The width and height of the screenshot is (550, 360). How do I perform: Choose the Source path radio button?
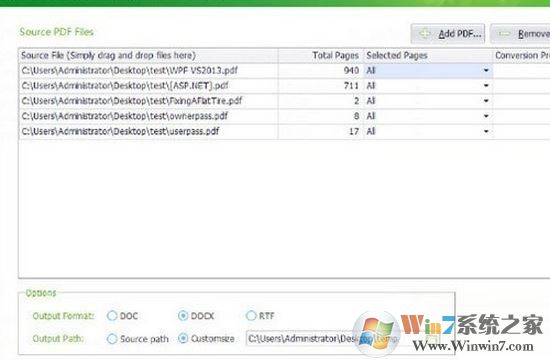click(x=112, y=339)
